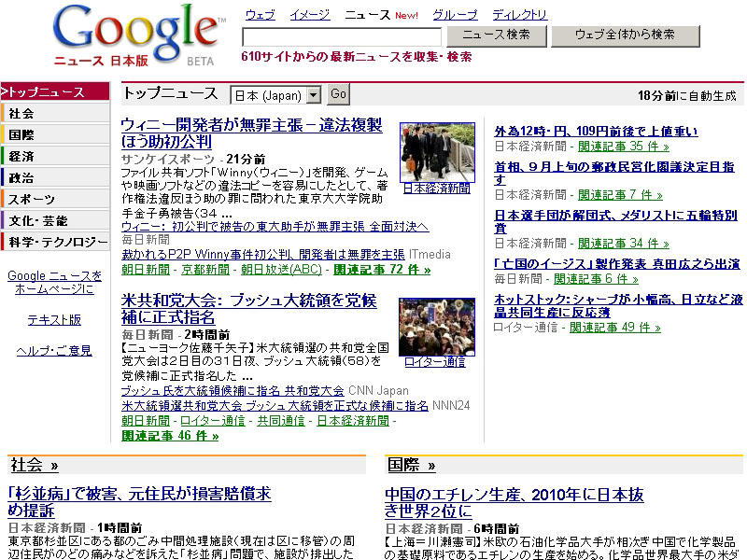
Task: Open the ヘルプ・ご意見 link
Action: 54,350
